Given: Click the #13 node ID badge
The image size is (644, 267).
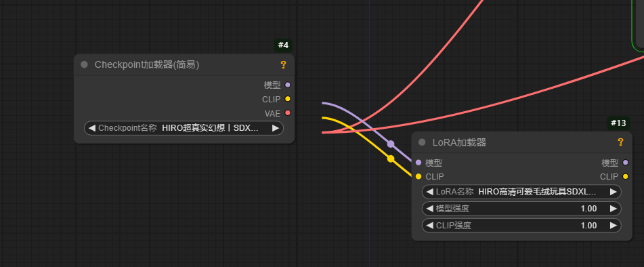Looking at the screenshot, I should [618, 123].
